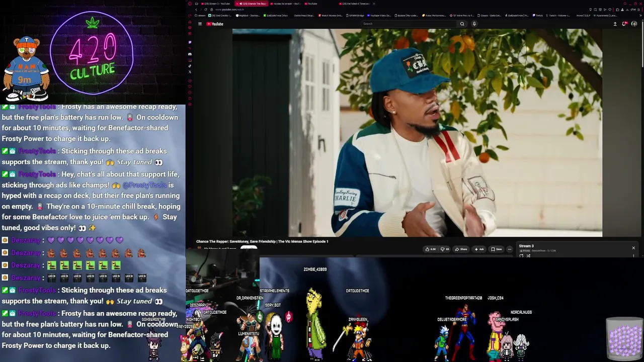Viewport: 644px width, 362px height.
Task: Click the browser's top-right search icon
Action: [625, 4]
